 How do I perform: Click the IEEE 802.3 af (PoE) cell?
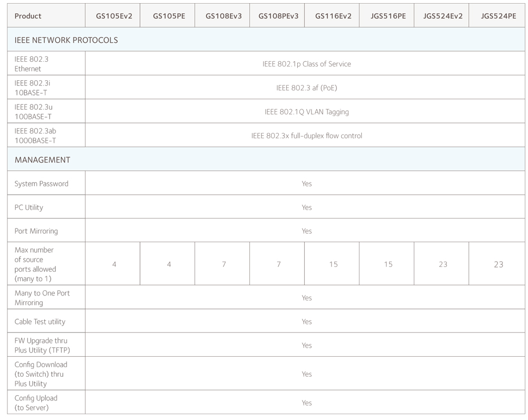point(306,88)
